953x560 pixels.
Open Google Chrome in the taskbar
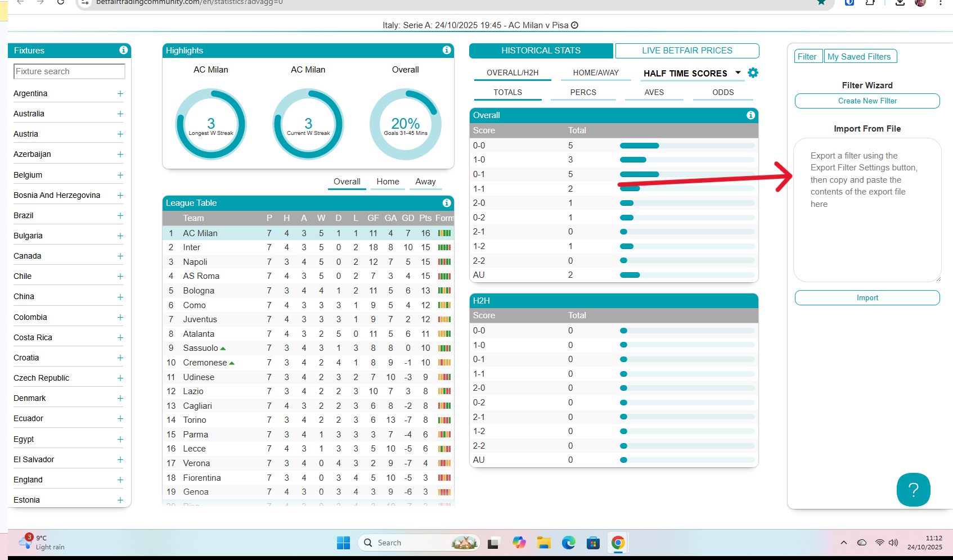pyautogui.click(x=618, y=543)
